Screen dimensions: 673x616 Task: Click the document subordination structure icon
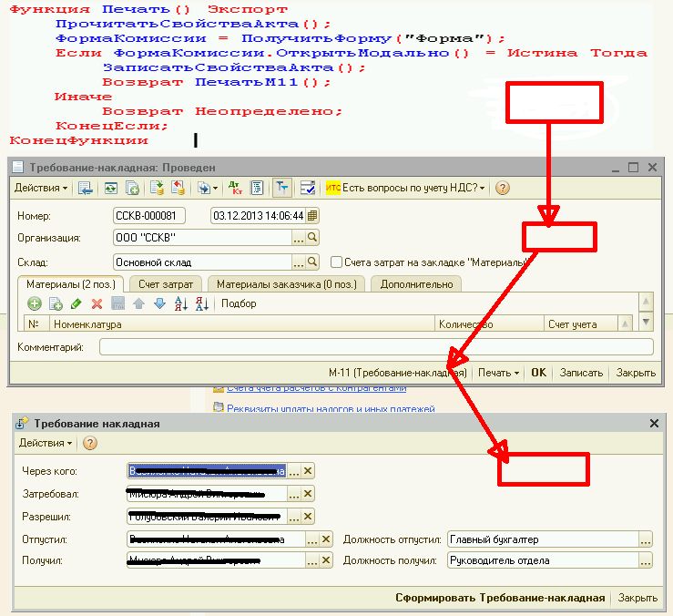257,188
